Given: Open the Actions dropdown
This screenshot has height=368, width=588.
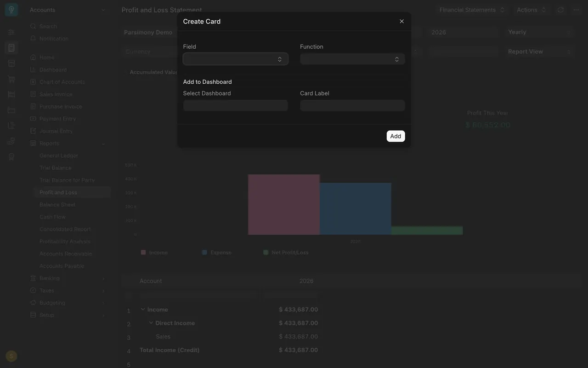Looking at the screenshot, I should (531, 10).
